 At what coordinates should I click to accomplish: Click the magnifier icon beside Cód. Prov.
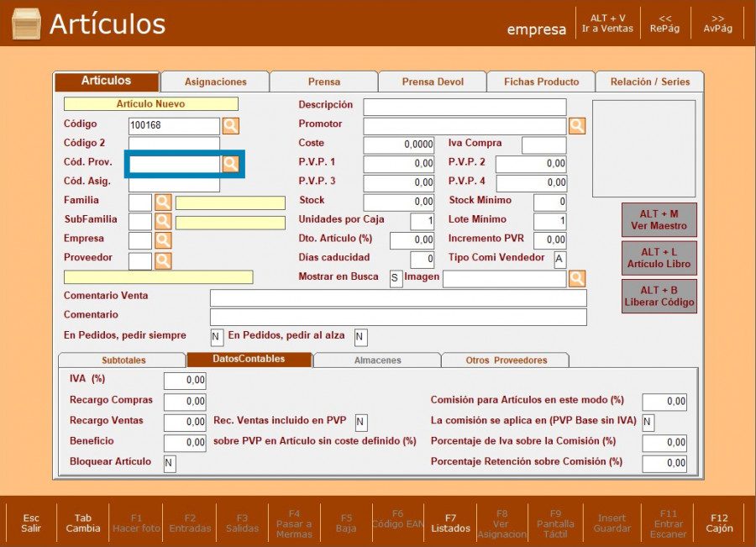tap(230, 164)
